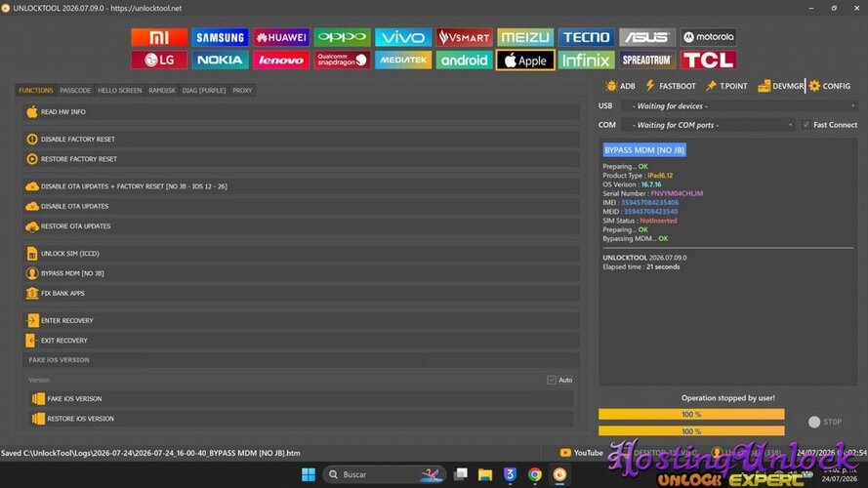Click ENTER RECOVERY
Viewport: 868px width, 488px height.
[x=301, y=320]
